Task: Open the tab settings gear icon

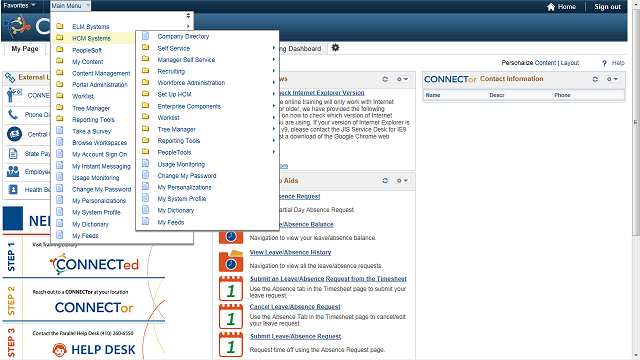Action: (335, 48)
